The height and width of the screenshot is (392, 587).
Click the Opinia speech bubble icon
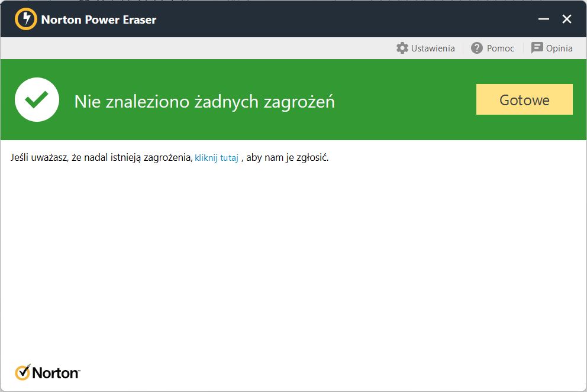[x=537, y=48]
